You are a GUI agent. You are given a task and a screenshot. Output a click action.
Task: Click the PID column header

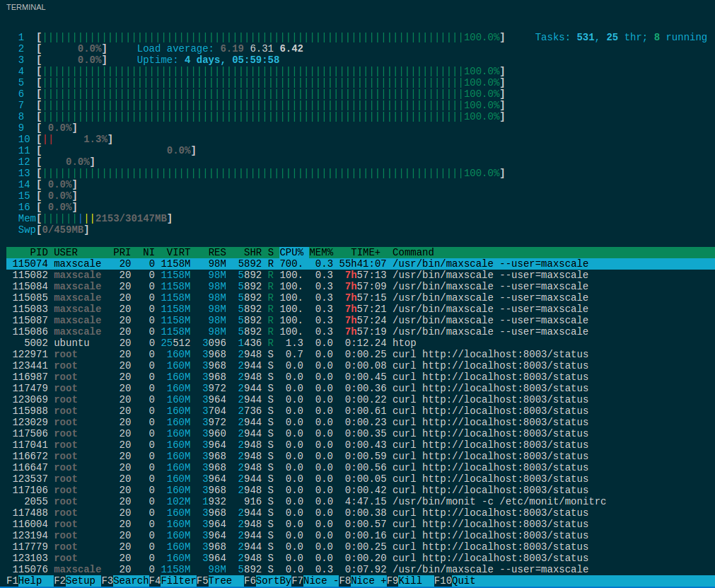coord(38,253)
